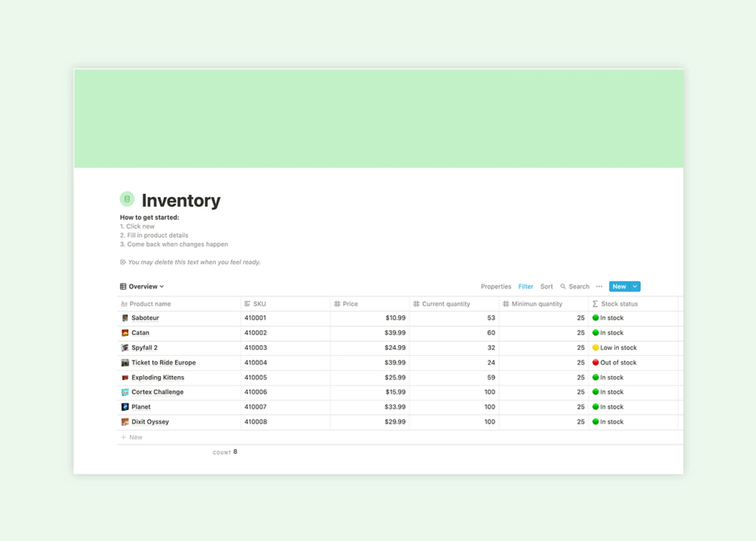756x541 pixels.
Task: Click the Inventory page database icon
Action: pyautogui.click(x=127, y=199)
